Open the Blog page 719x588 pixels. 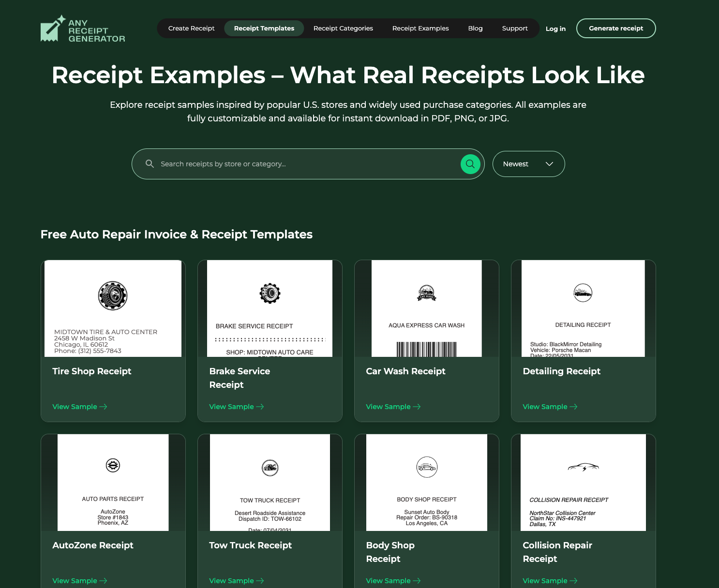pyautogui.click(x=476, y=29)
